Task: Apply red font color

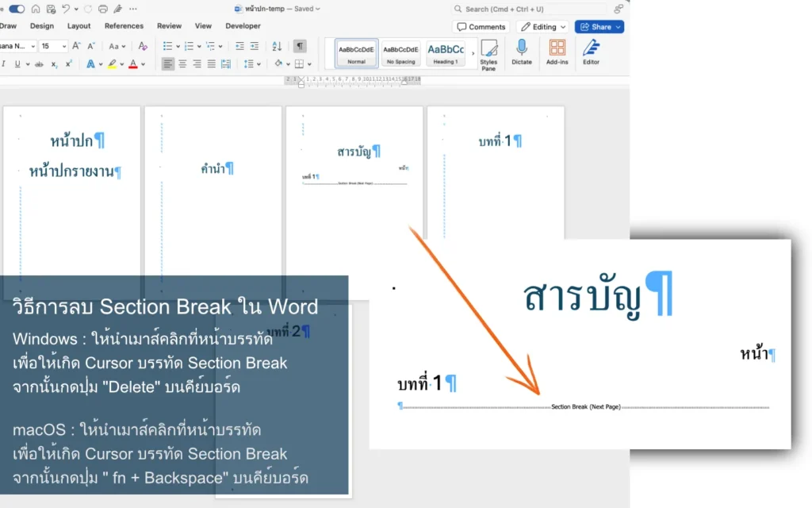Action: coord(133,64)
